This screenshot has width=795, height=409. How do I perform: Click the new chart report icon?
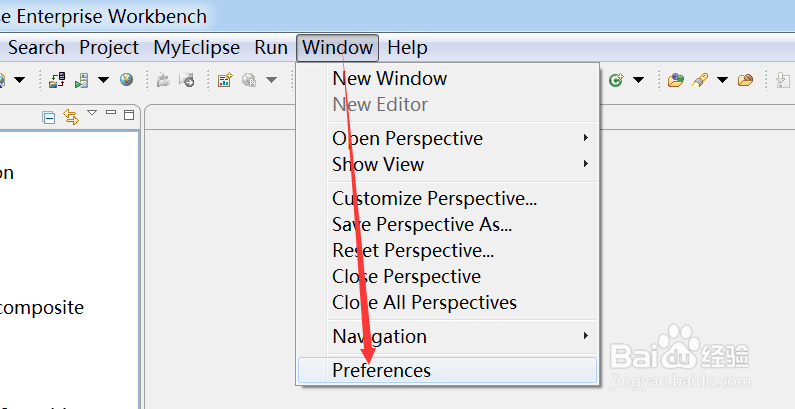(225, 80)
